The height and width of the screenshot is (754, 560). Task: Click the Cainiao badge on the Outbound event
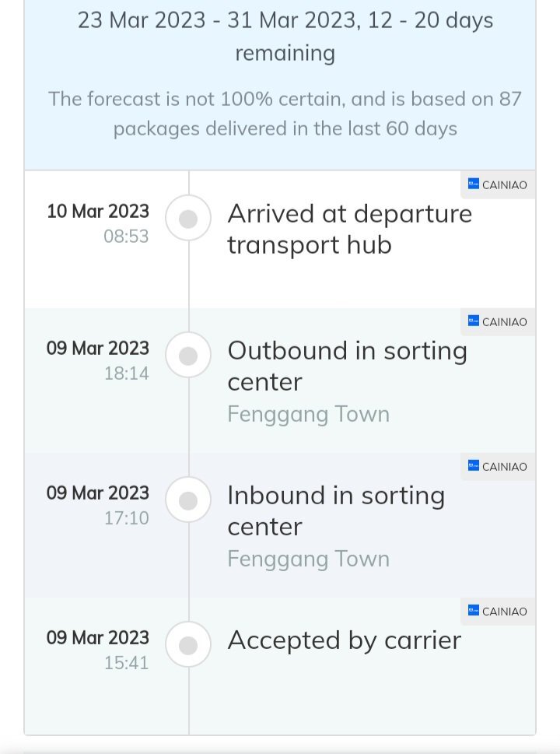tap(498, 321)
